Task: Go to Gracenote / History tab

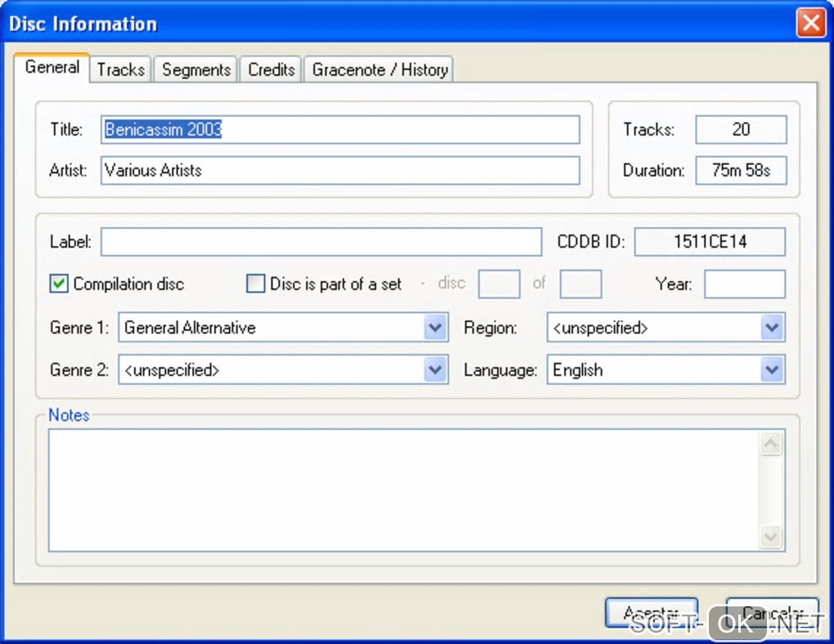Action: pos(379,70)
